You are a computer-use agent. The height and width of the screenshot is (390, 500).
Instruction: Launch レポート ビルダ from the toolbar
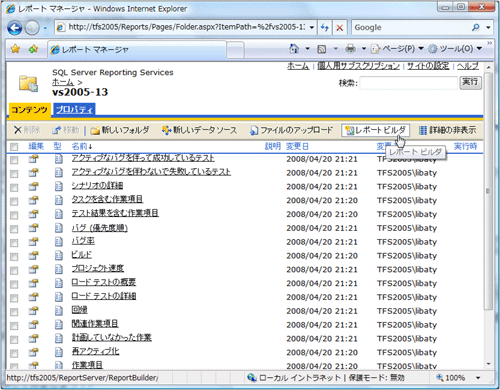coord(376,130)
